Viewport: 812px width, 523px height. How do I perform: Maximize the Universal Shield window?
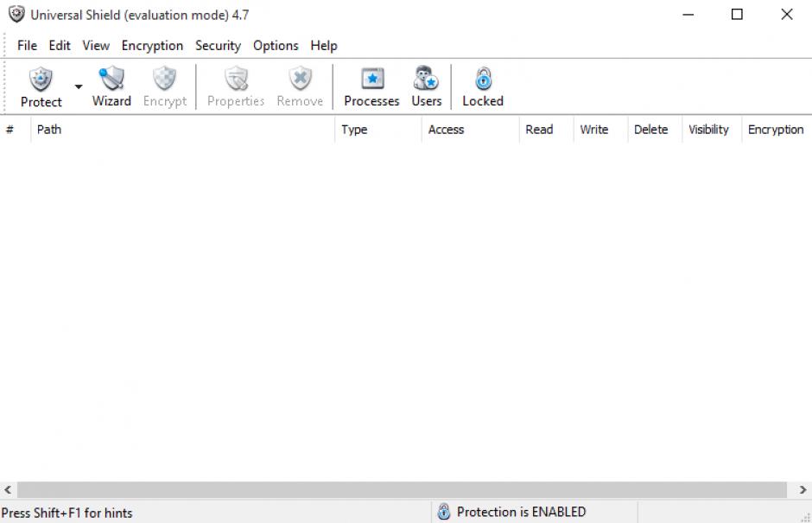tap(737, 15)
